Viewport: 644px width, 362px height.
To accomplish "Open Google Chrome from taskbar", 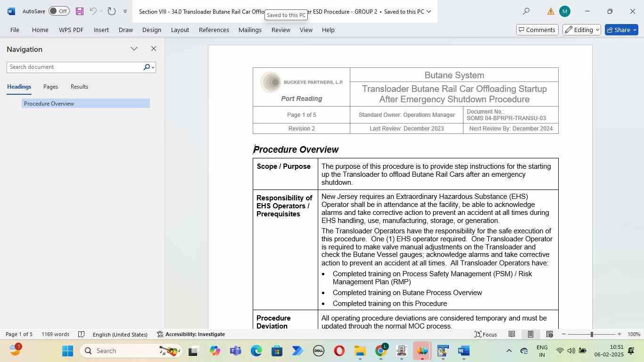I will [380, 351].
